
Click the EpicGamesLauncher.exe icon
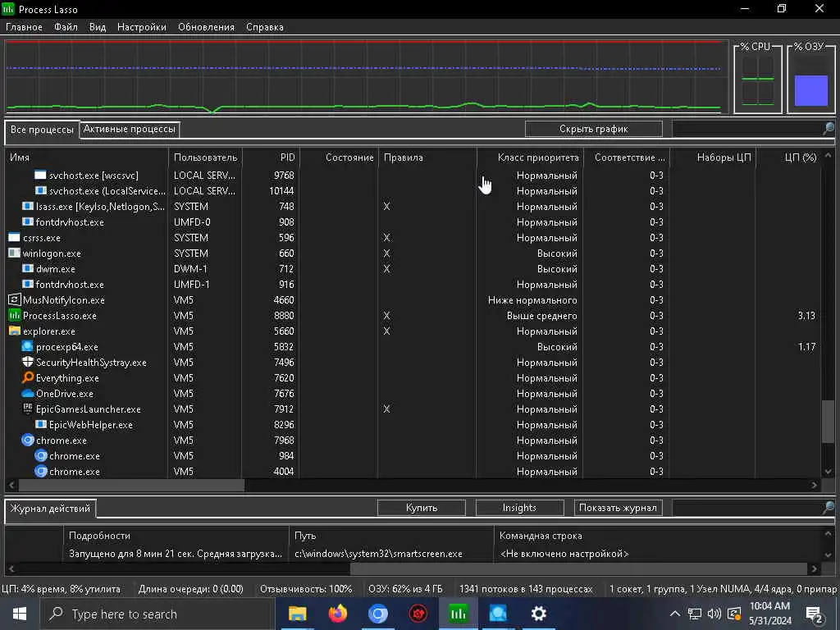point(27,409)
